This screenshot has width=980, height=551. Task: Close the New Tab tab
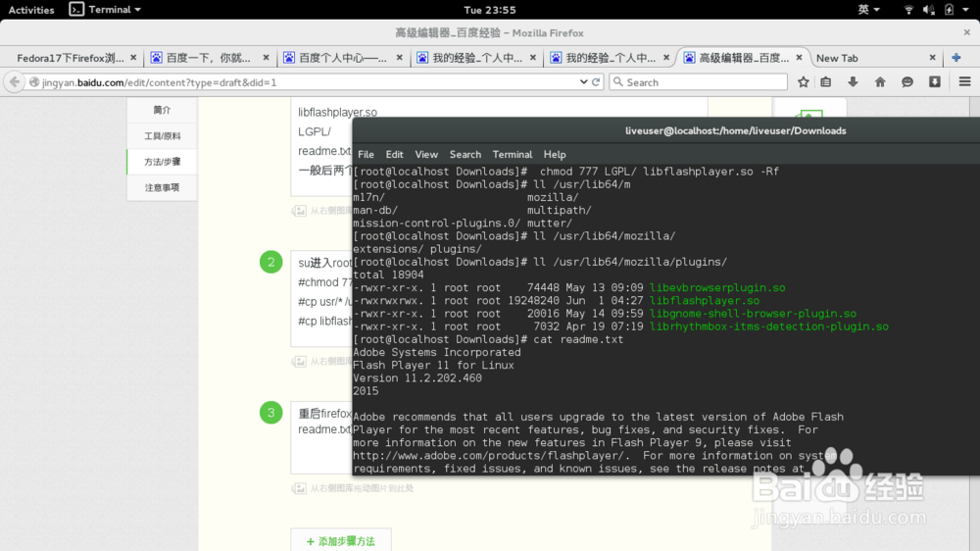932,58
